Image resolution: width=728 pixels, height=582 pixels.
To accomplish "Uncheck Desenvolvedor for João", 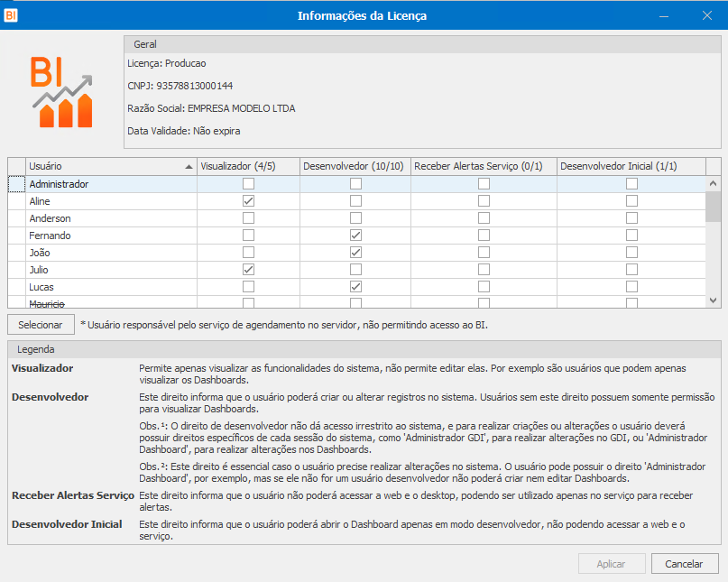I will tap(355, 253).
